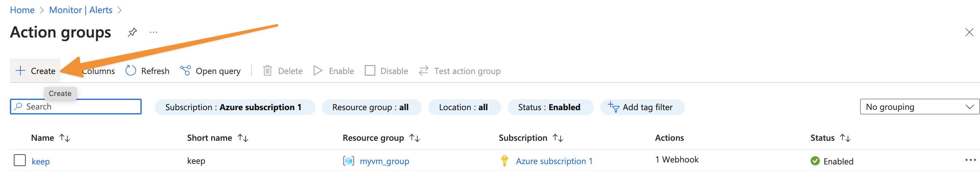The width and height of the screenshot is (980, 196).
Task: Click the Disable toolbar button
Action: pyautogui.click(x=386, y=71)
